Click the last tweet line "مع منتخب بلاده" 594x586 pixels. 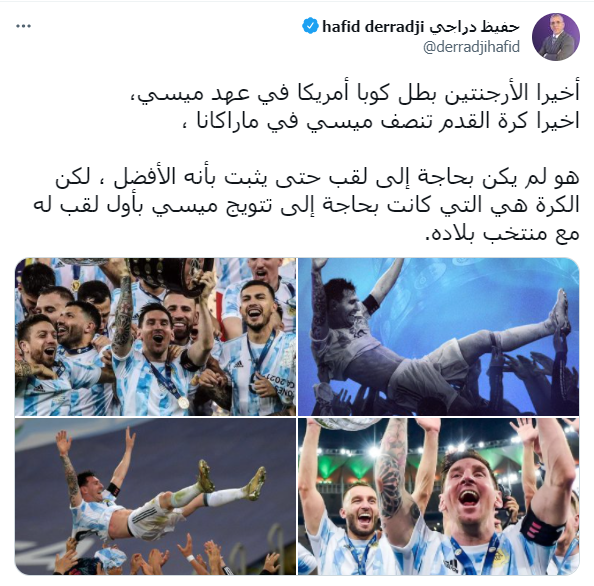coord(503,233)
